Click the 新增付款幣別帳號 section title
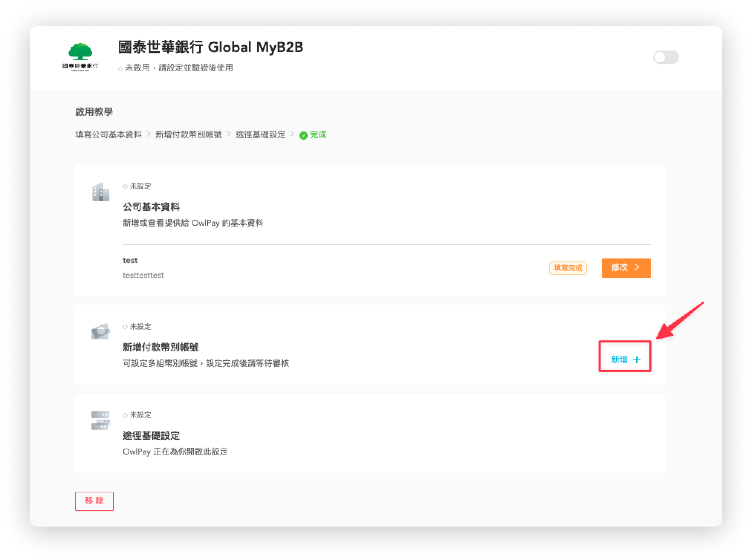This screenshot has width=752, height=560. pos(161,347)
